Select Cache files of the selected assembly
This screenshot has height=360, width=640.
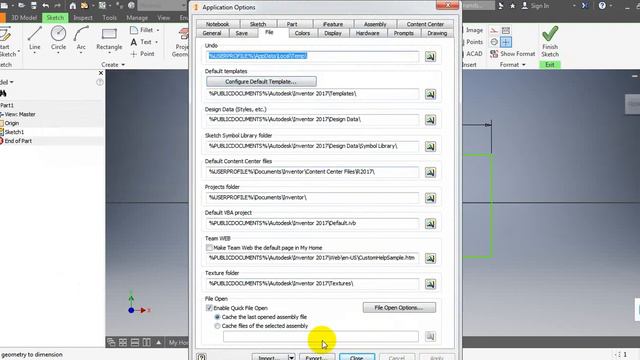pyautogui.click(x=217, y=326)
